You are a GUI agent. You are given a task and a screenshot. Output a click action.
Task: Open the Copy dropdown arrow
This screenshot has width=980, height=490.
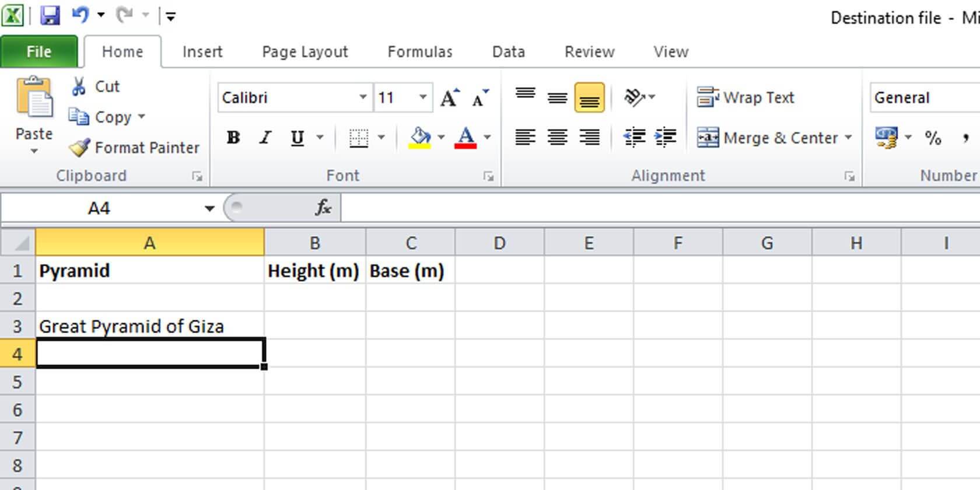click(x=141, y=117)
